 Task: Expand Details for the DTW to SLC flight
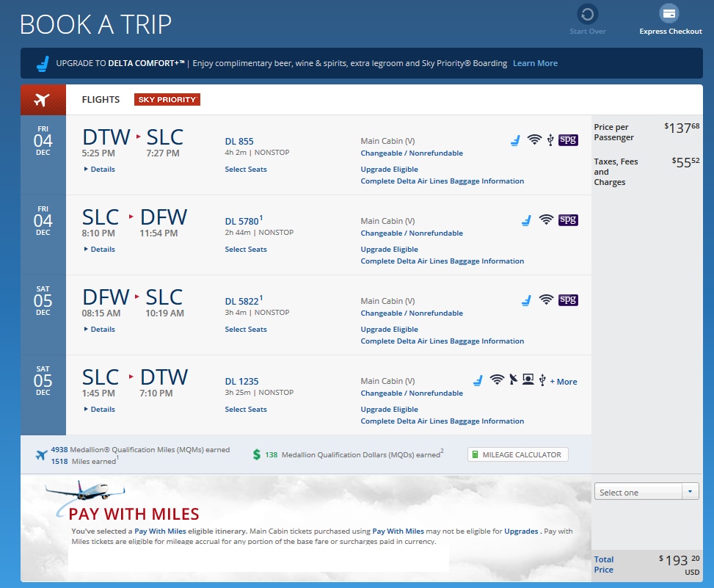coord(102,170)
